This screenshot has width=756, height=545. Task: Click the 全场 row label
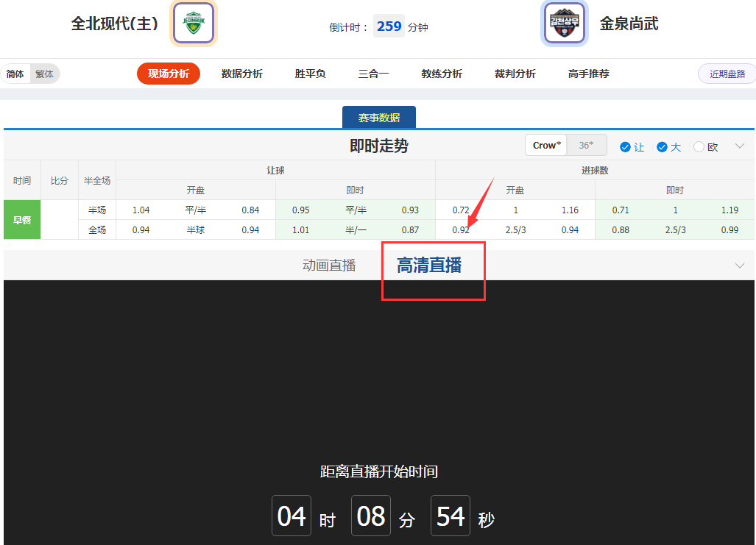pos(97,230)
